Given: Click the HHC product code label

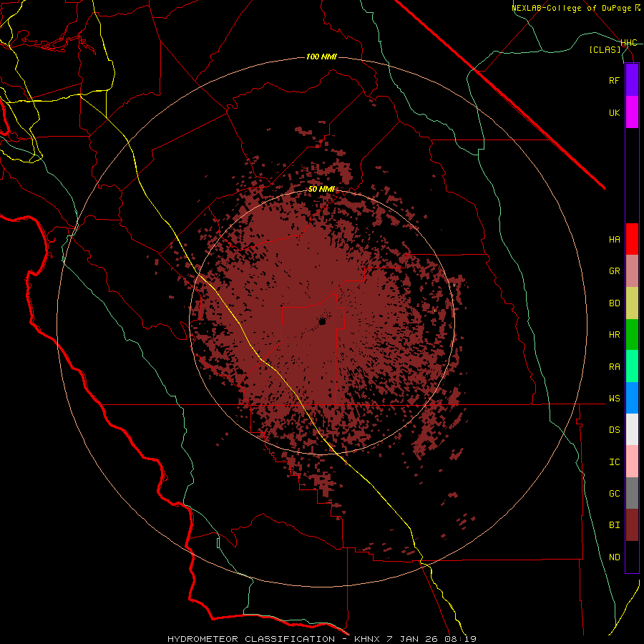Looking at the screenshot, I should click(628, 43).
